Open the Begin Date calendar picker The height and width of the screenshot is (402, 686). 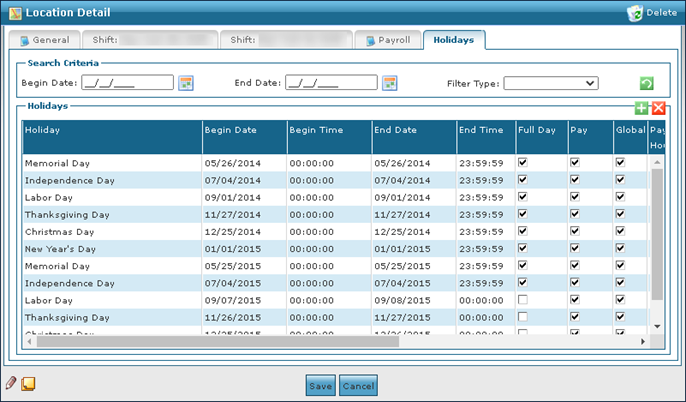coord(186,83)
